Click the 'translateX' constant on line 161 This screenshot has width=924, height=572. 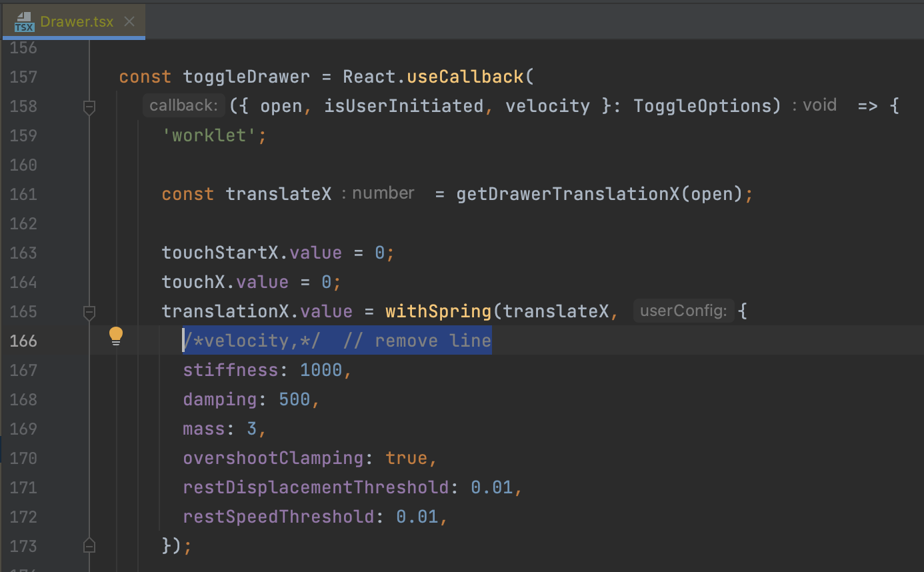(279, 194)
